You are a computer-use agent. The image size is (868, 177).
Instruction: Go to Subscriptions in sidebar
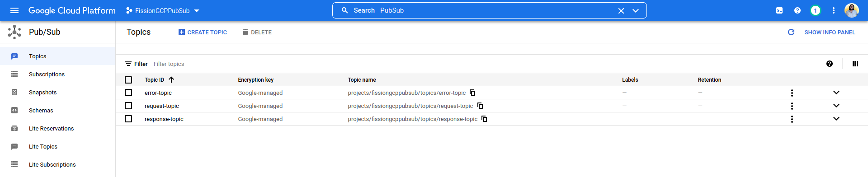(x=57, y=74)
